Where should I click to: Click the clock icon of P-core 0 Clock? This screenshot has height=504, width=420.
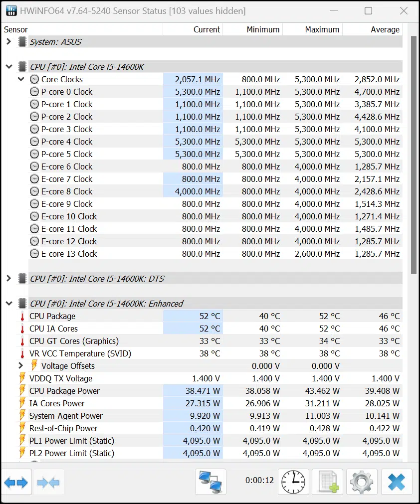34,92
